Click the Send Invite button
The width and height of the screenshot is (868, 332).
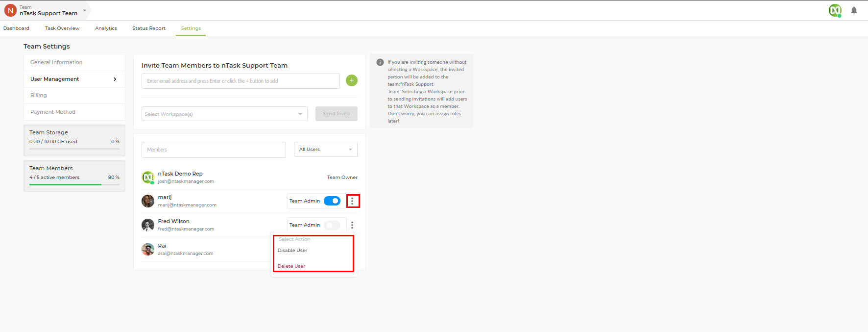[337, 114]
